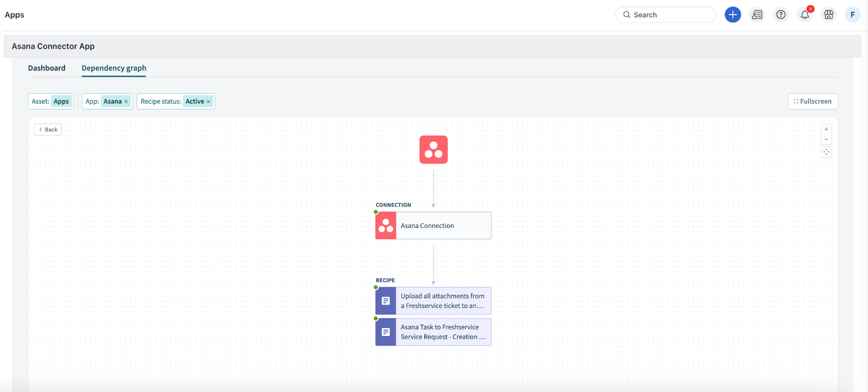Remove the Active recipe status filter

(208, 101)
